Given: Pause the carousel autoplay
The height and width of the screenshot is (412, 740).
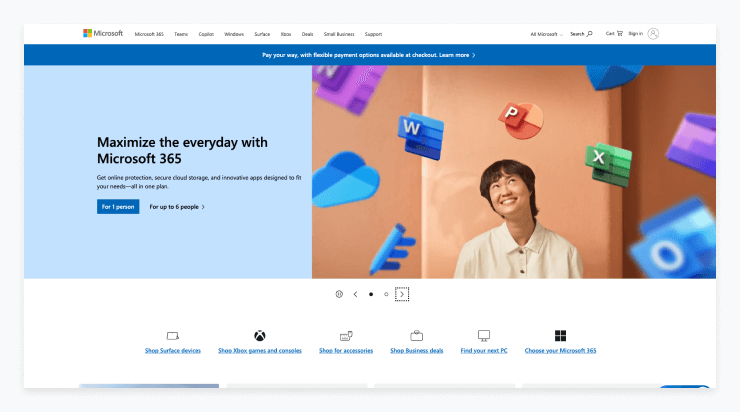Looking at the screenshot, I should [x=339, y=294].
